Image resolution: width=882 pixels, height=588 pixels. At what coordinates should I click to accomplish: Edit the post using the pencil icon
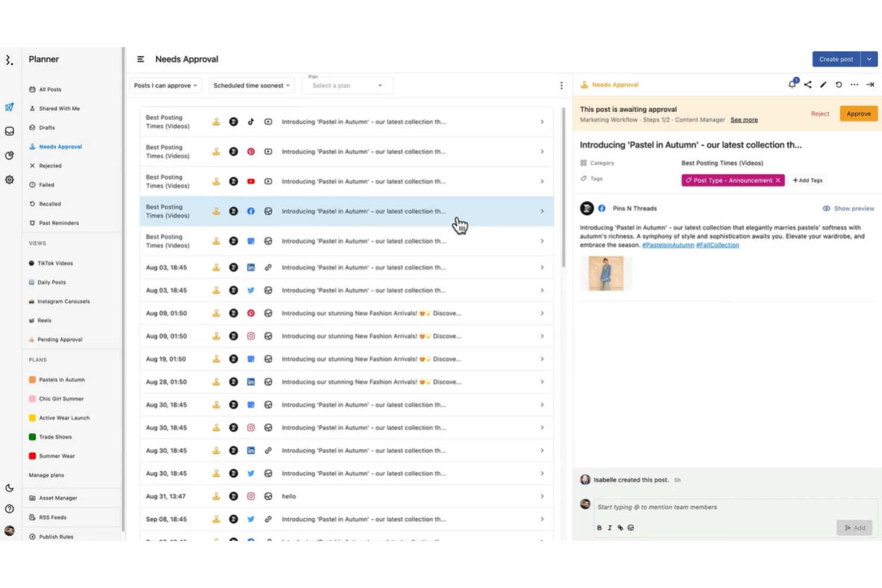pyautogui.click(x=823, y=85)
